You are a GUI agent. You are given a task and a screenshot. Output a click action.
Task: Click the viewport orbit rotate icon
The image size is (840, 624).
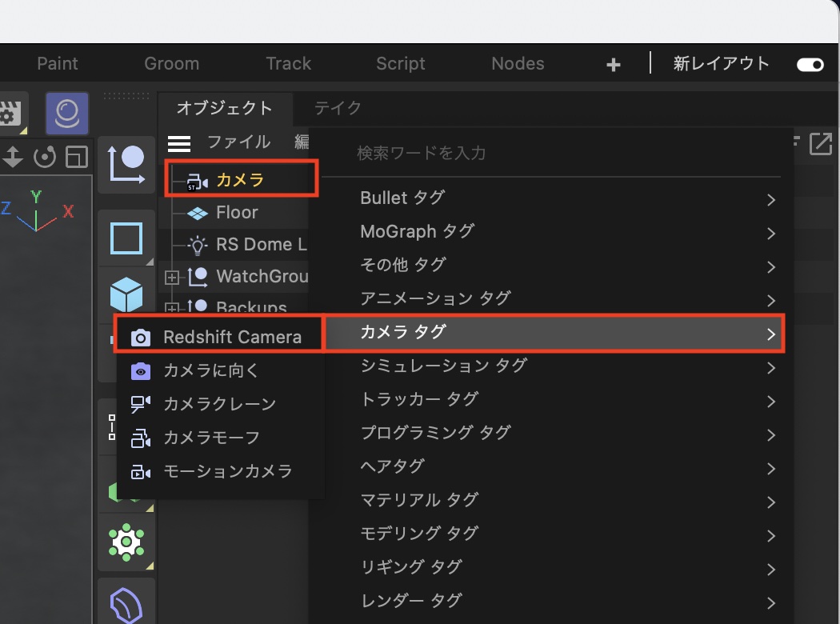click(46, 157)
